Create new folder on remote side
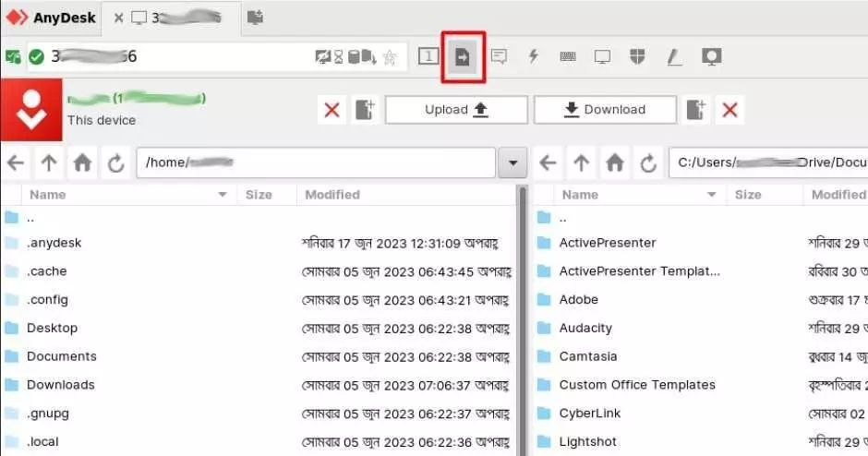This screenshot has width=868, height=456. (x=696, y=110)
